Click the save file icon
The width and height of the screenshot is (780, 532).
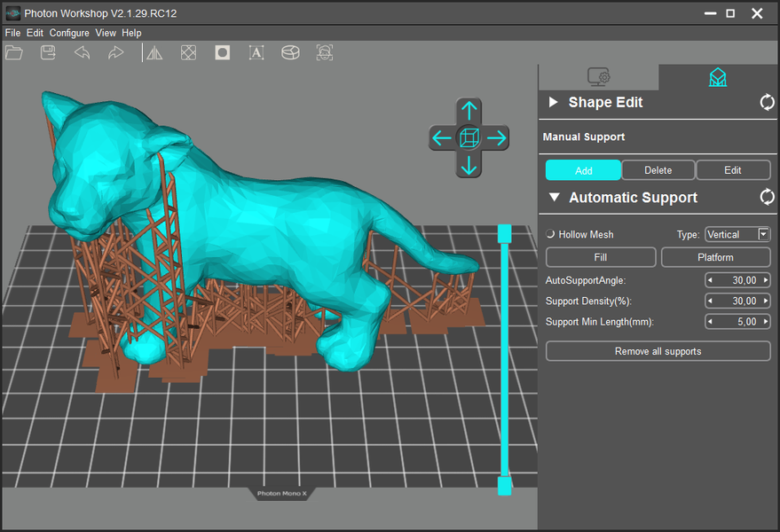click(48, 53)
